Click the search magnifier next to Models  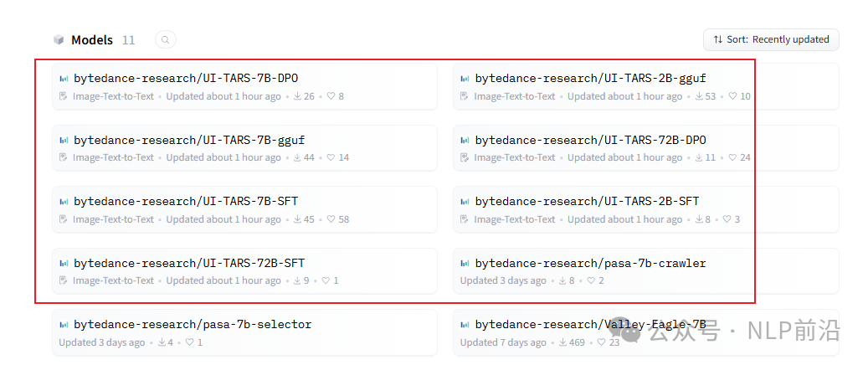coord(166,40)
